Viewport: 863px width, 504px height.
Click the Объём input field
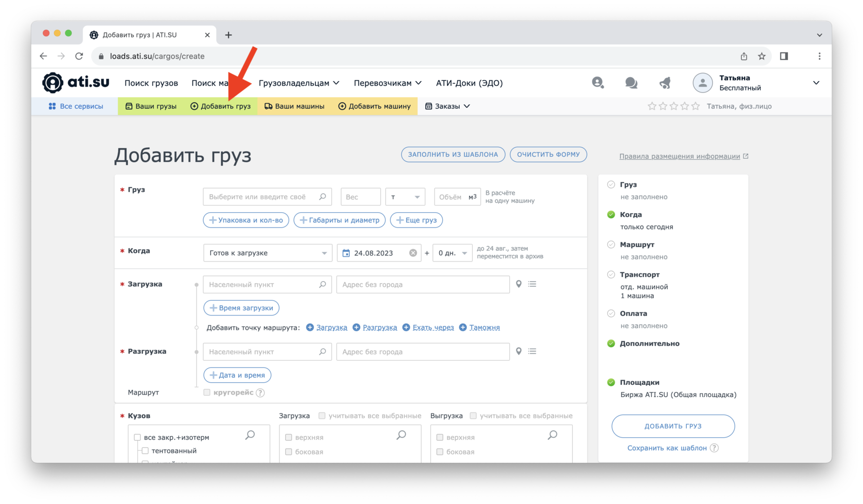coord(457,197)
